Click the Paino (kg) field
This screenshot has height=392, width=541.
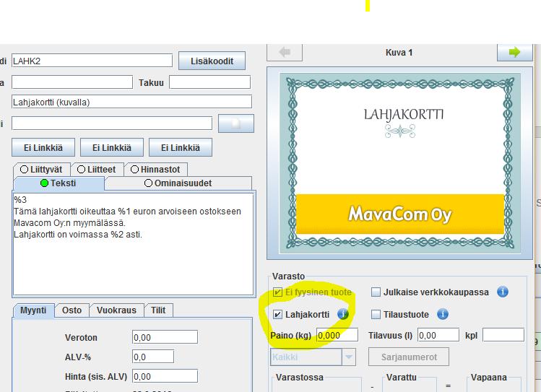click(x=337, y=335)
